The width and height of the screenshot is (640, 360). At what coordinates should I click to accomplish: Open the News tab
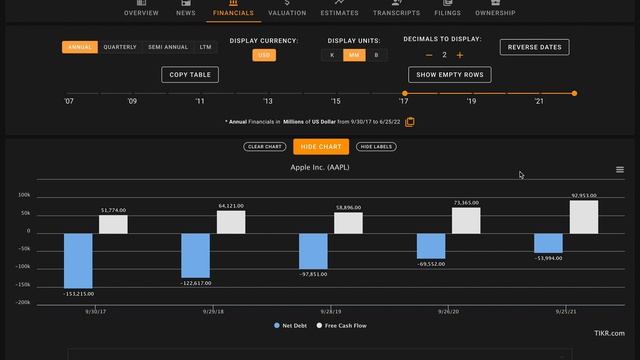186,9
